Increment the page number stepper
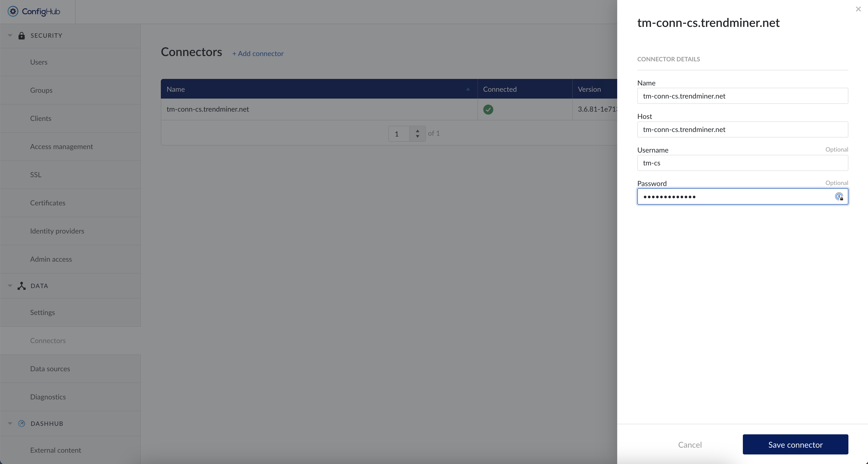Viewport: 868px width, 464px height. coord(417,131)
